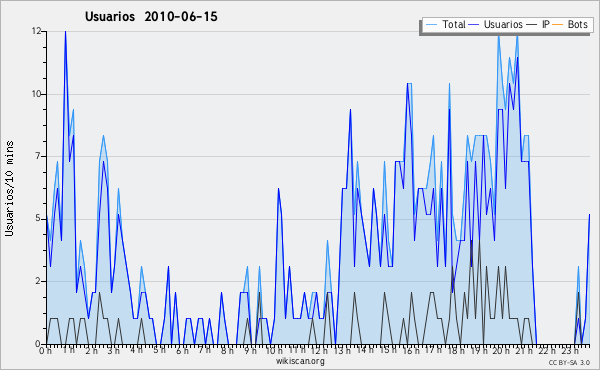Select the 'IP' legend entry
Image resolution: width=600 pixels, height=370 pixels.
pyautogui.click(x=546, y=24)
